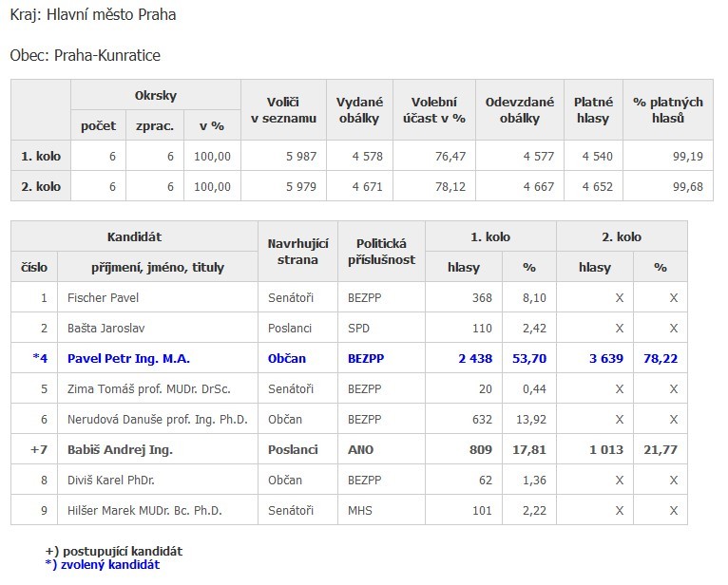The width and height of the screenshot is (728, 585).
Task: Select the Kandidát column header
Action: click(x=134, y=236)
